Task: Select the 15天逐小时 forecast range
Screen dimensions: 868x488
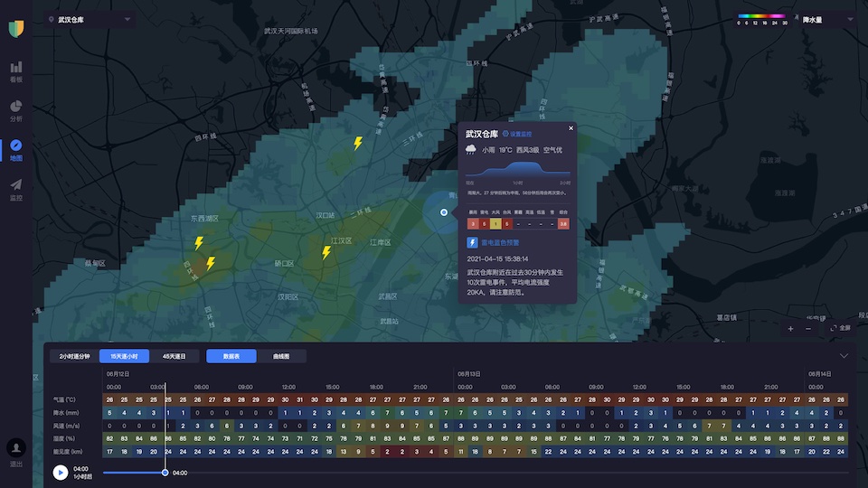Action: click(x=125, y=356)
